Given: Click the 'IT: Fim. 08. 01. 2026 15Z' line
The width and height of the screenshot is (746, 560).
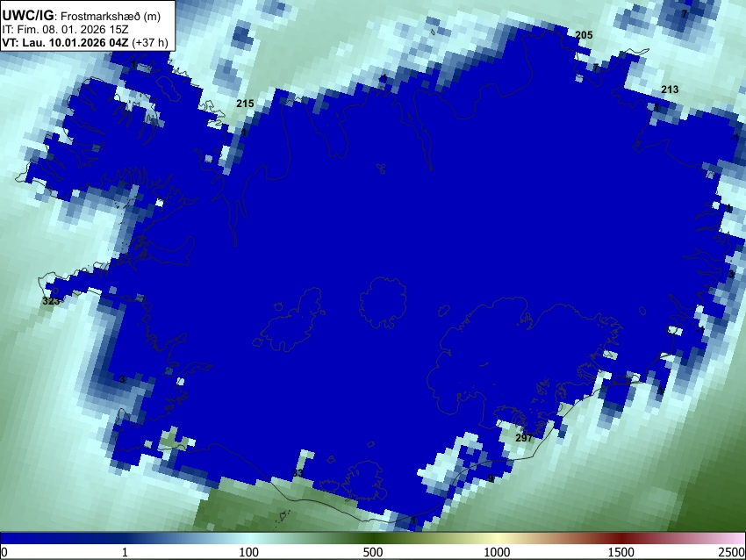Looking at the screenshot, I should point(66,30).
